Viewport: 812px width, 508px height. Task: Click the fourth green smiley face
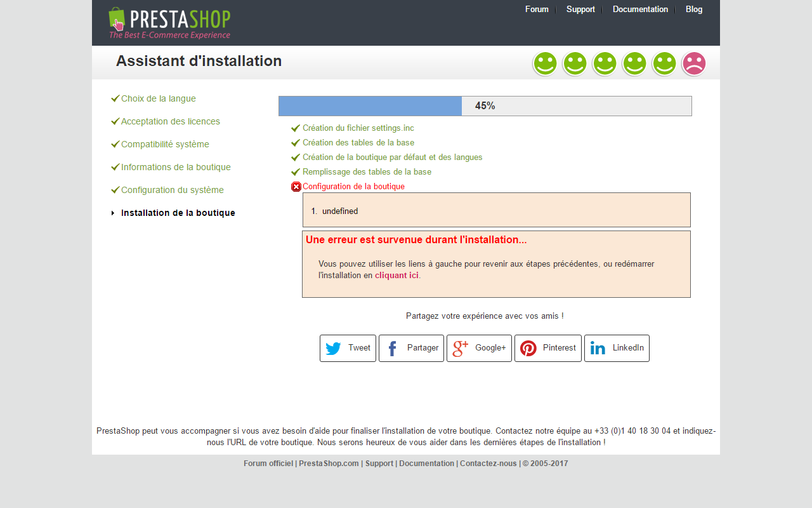click(634, 64)
